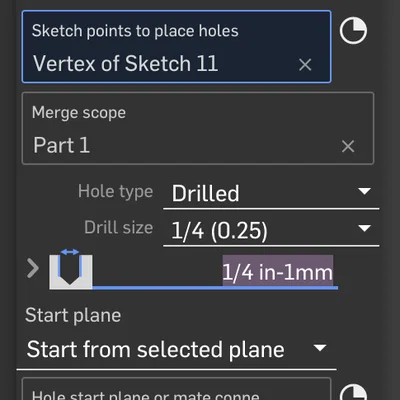The width and height of the screenshot is (400, 400).
Task: Click the clock icon beside Sketch points field
Action: (353, 31)
